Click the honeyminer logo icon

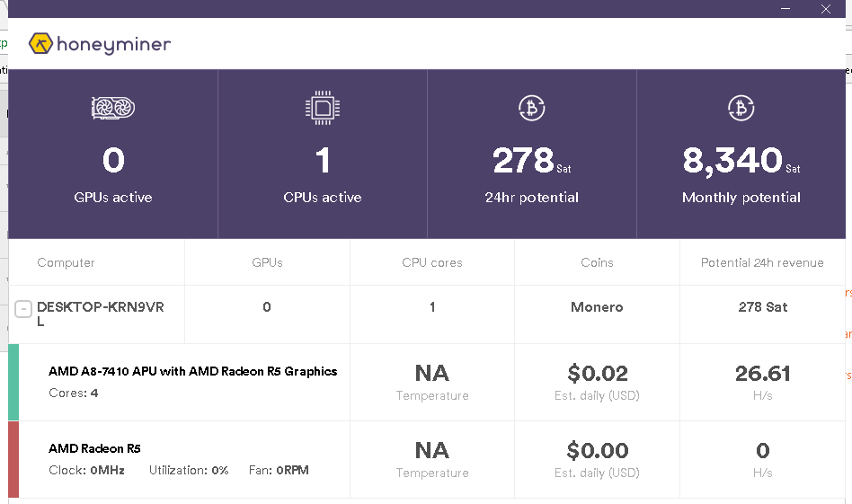point(40,43)
